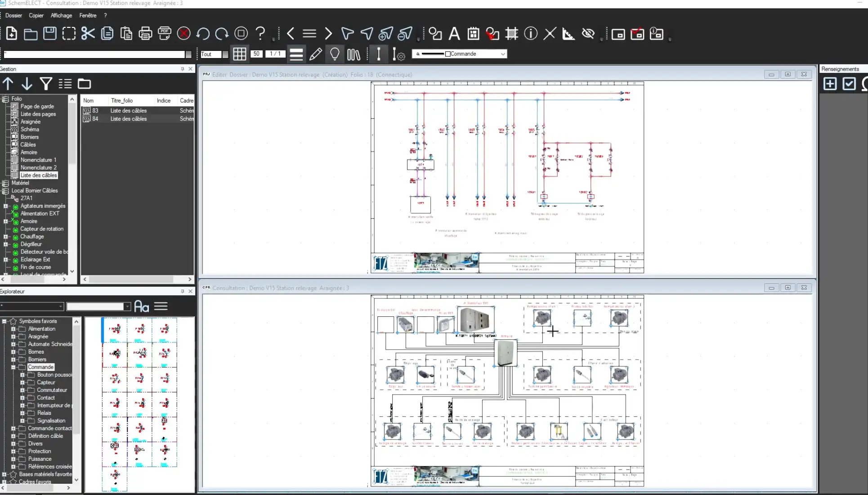Toggle the light bulb button
The width and height of the screenshot is (868, 495).
(x=335, y=54)
